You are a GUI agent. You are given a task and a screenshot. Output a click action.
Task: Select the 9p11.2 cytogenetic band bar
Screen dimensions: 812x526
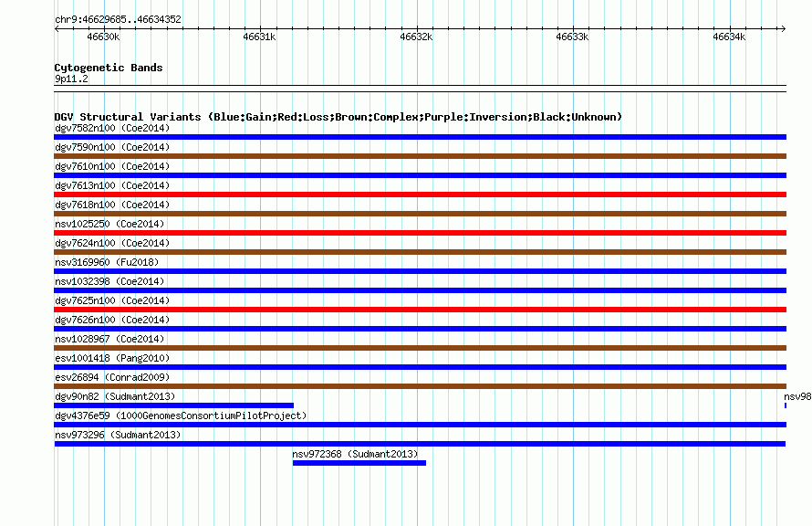pos(420,89)
